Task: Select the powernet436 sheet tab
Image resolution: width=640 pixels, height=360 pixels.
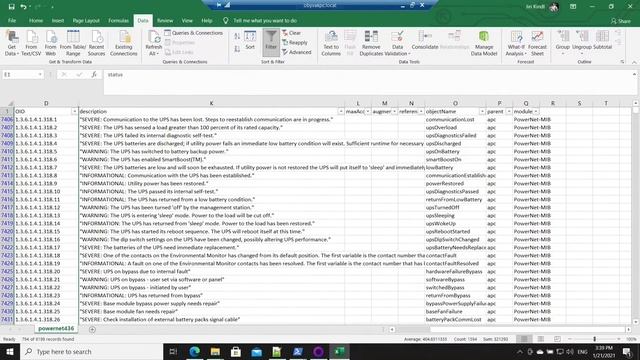Action: (56, 329)
